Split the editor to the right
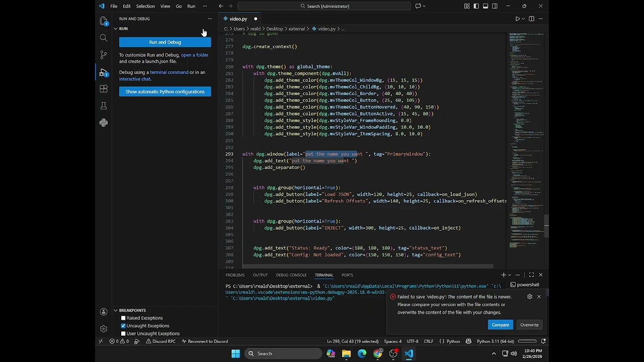Viewport: 644px width, 362px height. tap(531, 19)
